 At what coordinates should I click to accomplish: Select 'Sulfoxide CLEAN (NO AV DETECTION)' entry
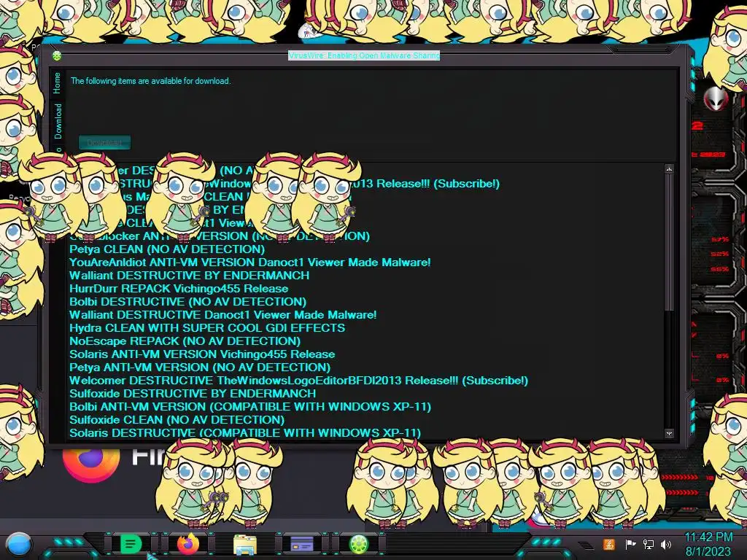177,420
